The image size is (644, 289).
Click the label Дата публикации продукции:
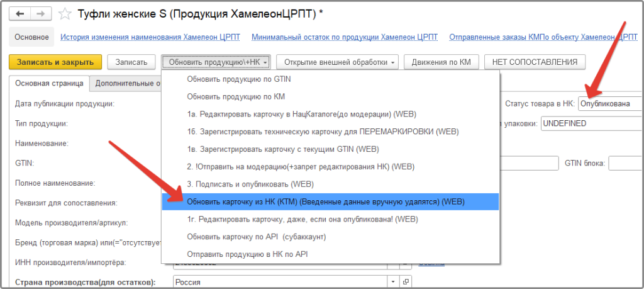[65, 104]
